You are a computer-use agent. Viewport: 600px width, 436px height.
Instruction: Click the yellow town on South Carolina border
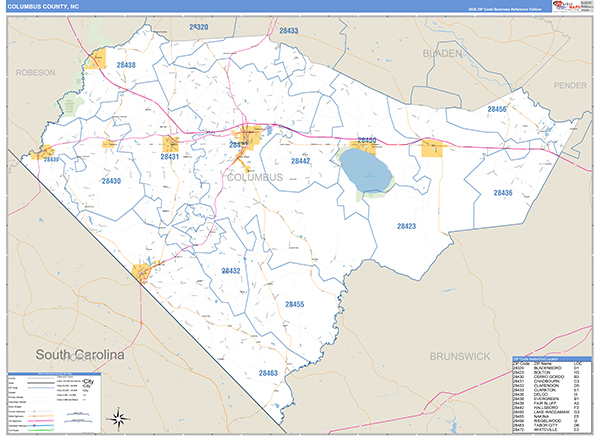point(143,270)
